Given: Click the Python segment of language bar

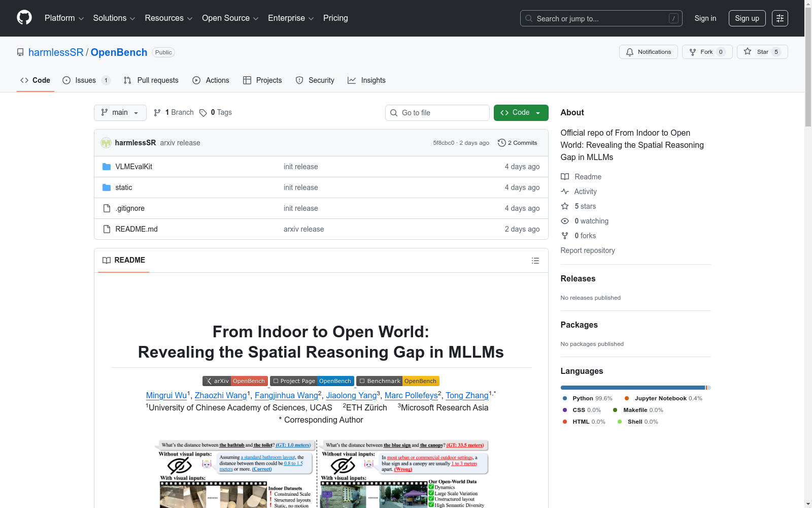Looking at the screenshot, I should coord(633,388).
